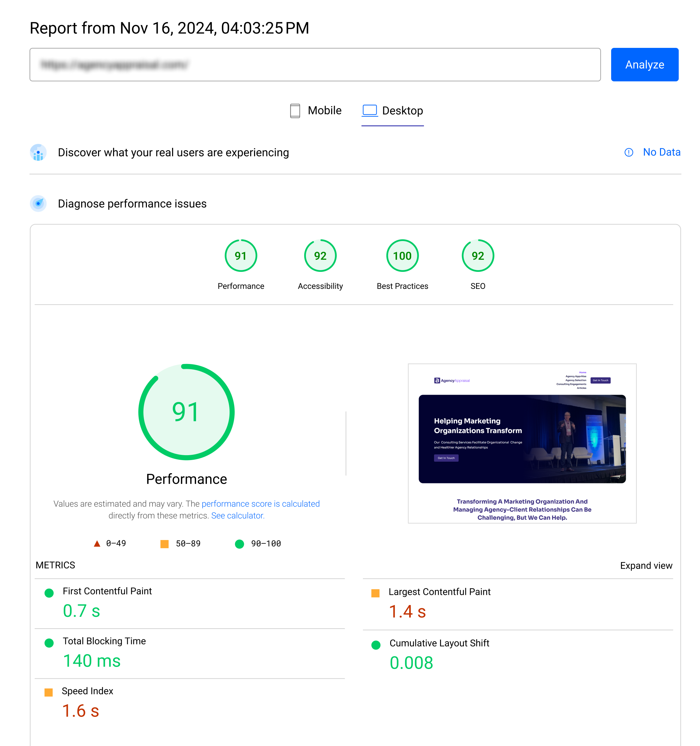
Task: Click the Total Blocking Time green dot
Action: point(49,643)
